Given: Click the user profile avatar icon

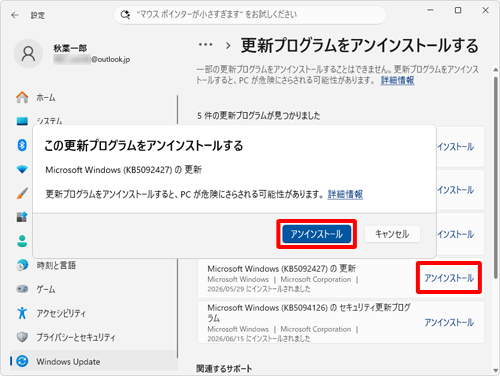Looking at the screenshot, I should pyautogui.click(x=28, y=54).
